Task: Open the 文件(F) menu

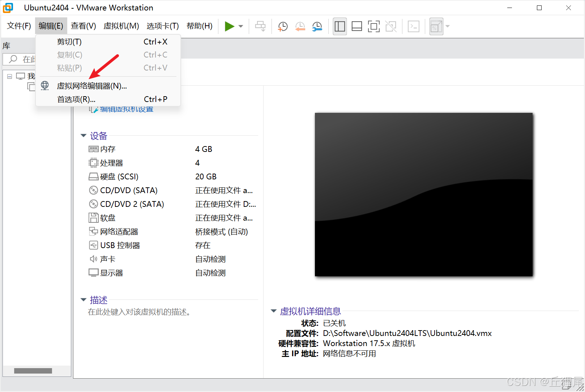Action: [x=19, y=26]
